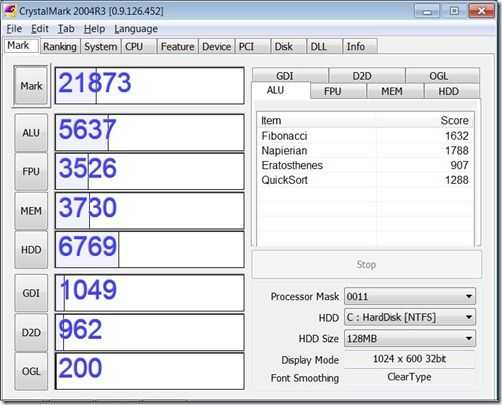502x405 pixels.
Task: Run the HDD benchmark button
Action: pyautogui.click(x=31, y=250)
